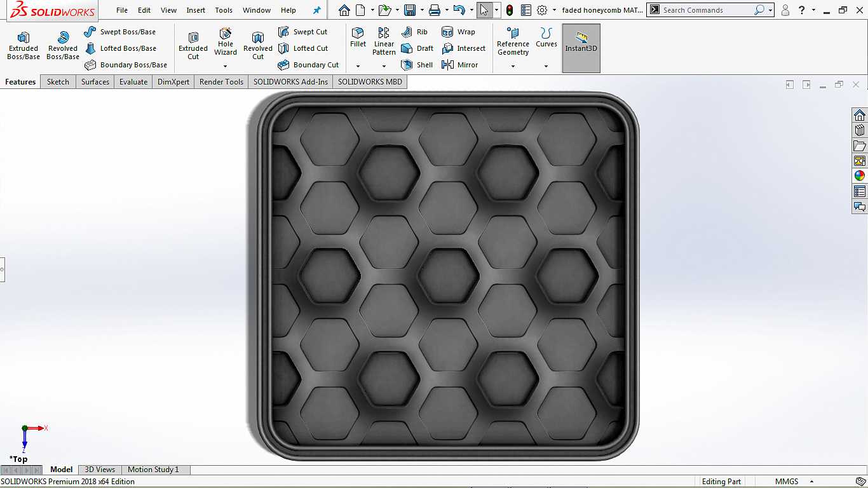
Task: Select the Wrap feature
Action: tap(458, 32)
